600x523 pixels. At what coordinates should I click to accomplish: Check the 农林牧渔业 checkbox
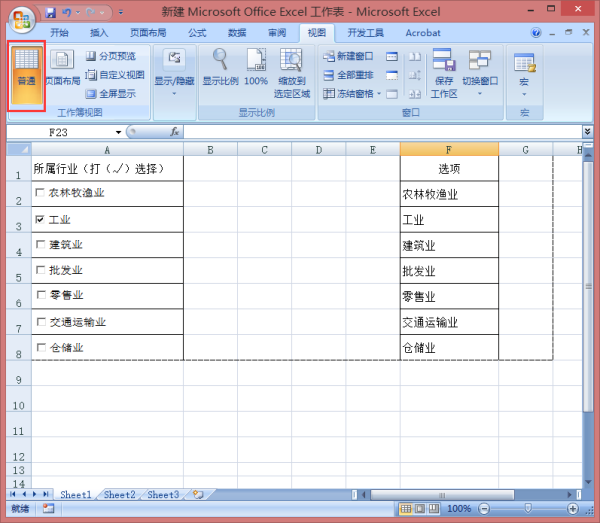point(39,192)
